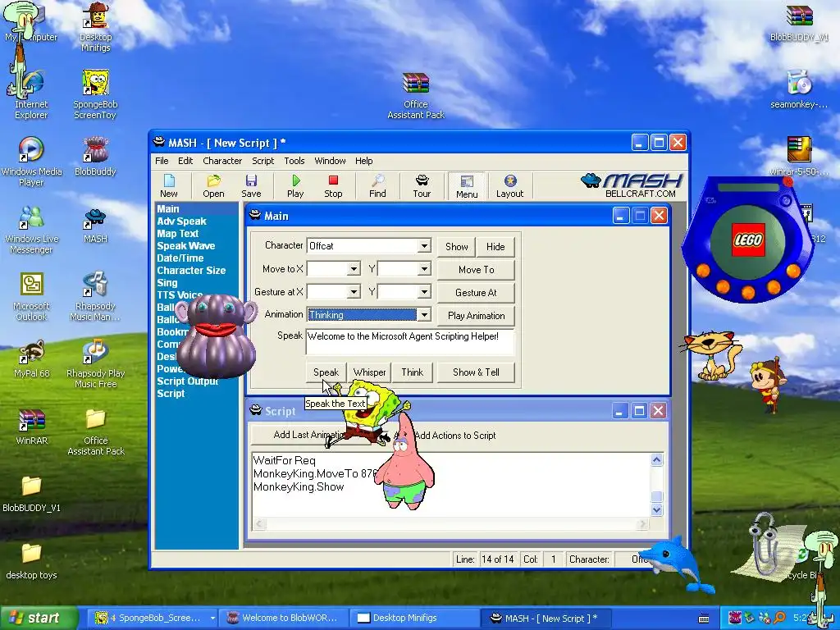Open the Window menu
The image size is (840, 630).
tap(330, 161)
